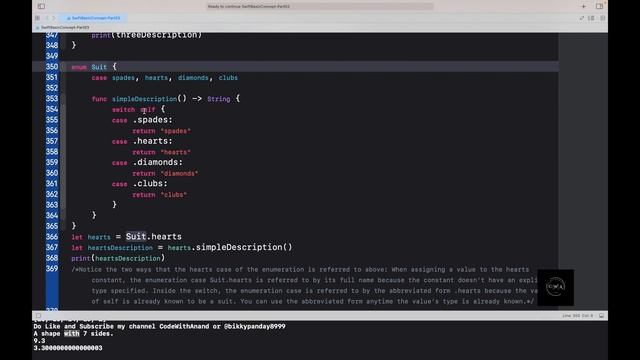Click highlighted 'Suit' on line 366

coord(136,237)
